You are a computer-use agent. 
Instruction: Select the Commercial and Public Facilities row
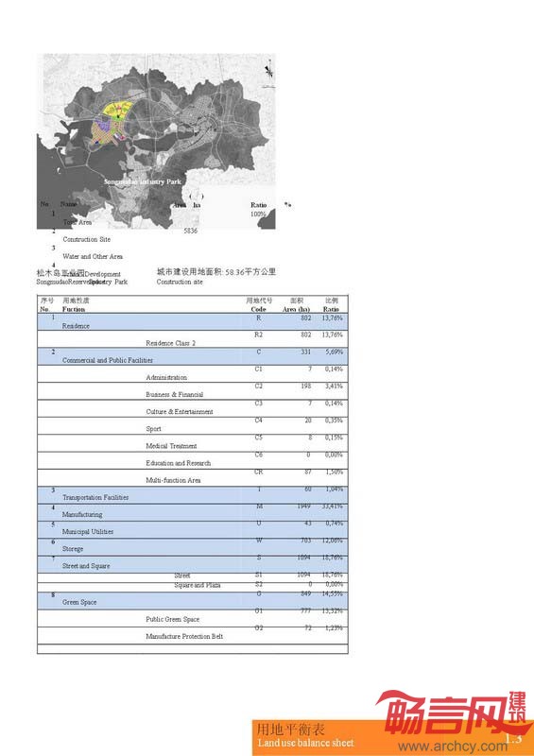193,356
